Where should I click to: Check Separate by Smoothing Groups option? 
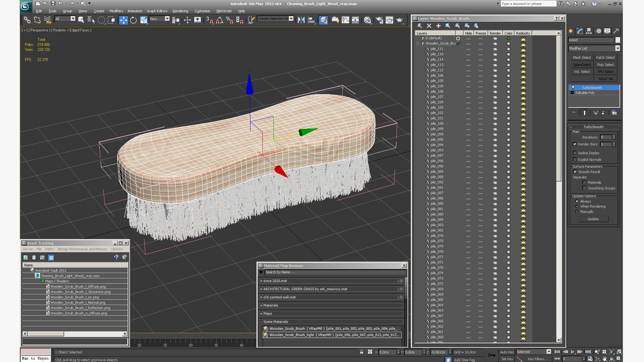pyautogui.click(x=584, y=188)
